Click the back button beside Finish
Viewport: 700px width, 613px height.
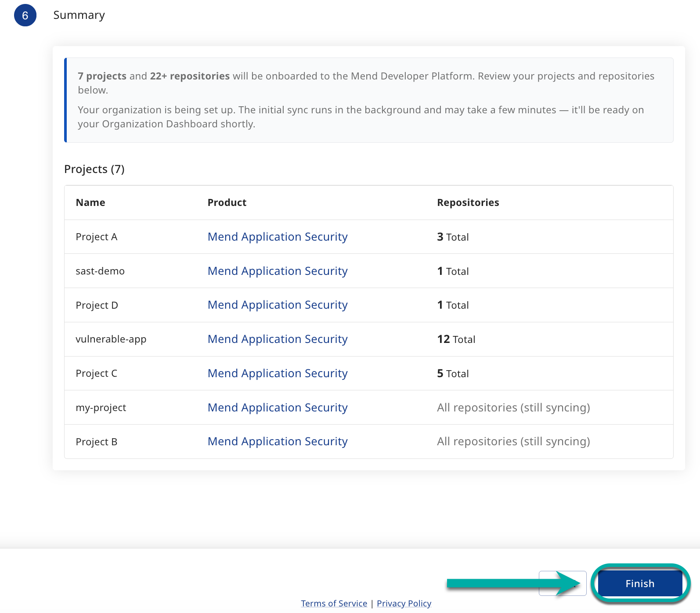click(563, 583)
